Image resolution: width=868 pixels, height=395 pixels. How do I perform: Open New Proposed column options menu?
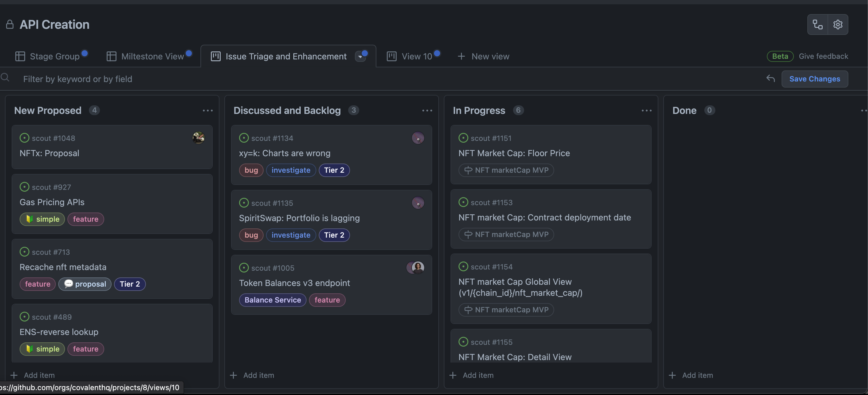point(207,111)
